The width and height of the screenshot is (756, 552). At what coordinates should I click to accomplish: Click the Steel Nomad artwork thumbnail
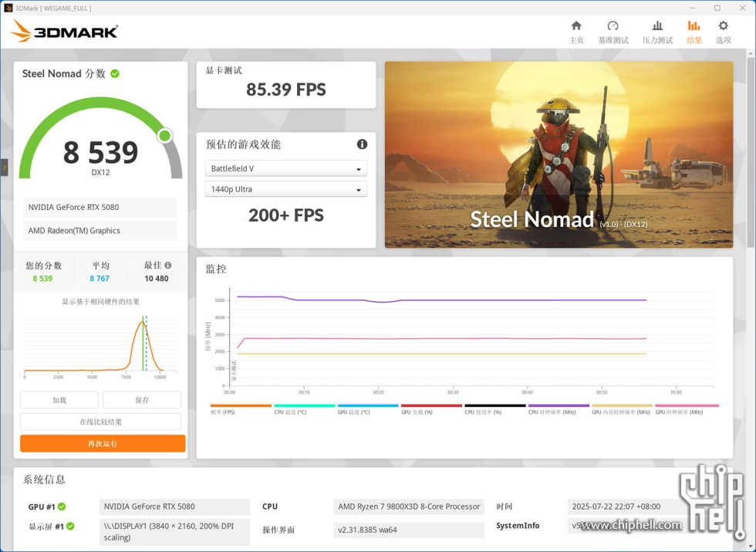pyautogui.click(x=559, y=155)
